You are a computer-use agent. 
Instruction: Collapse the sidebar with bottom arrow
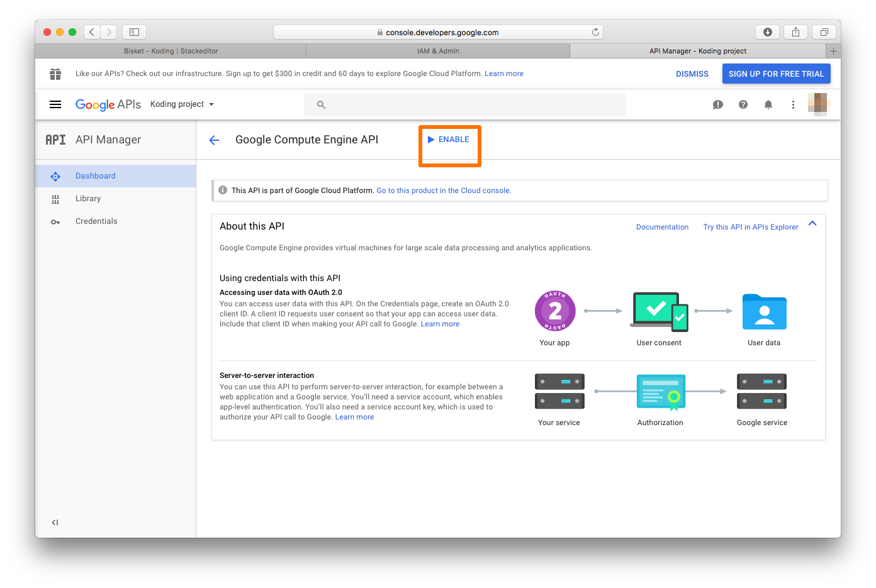[55, 523]
